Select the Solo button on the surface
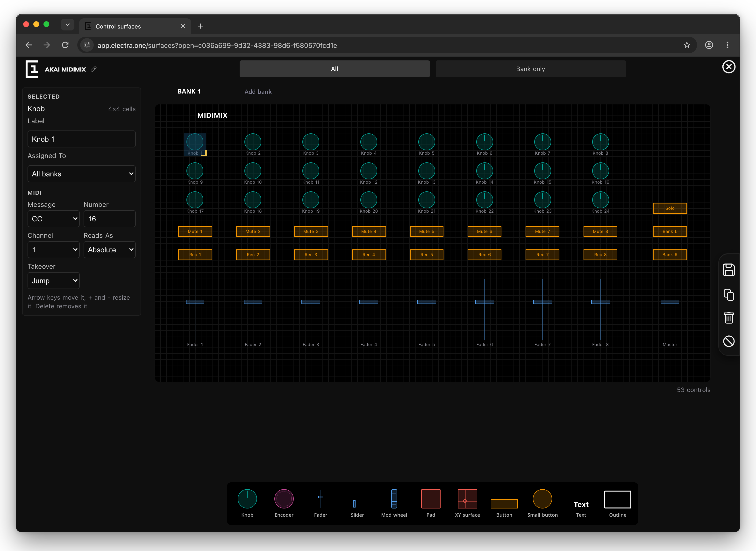The height and width of the screenshot is (551, 756). click(x=670, y=208)
